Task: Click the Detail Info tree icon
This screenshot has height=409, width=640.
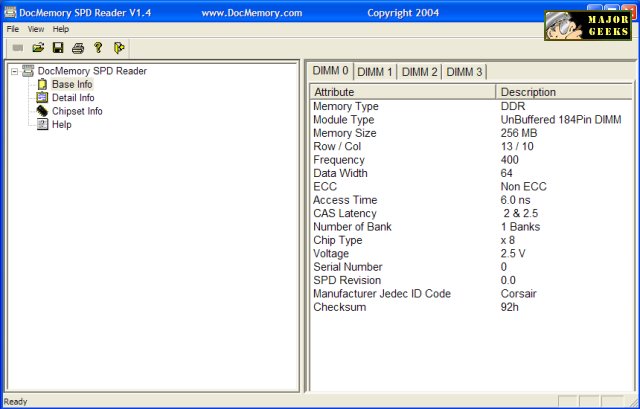Action: point(43,98)
